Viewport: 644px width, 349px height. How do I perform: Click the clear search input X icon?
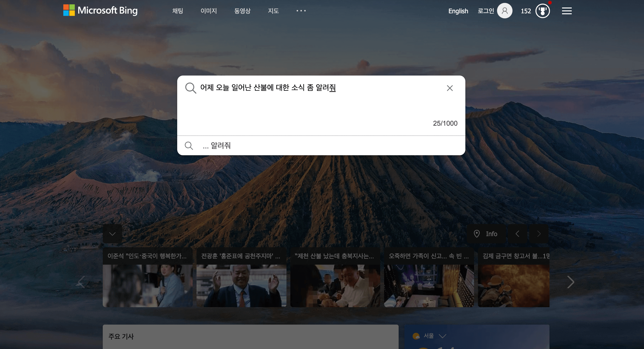(449, 88)
